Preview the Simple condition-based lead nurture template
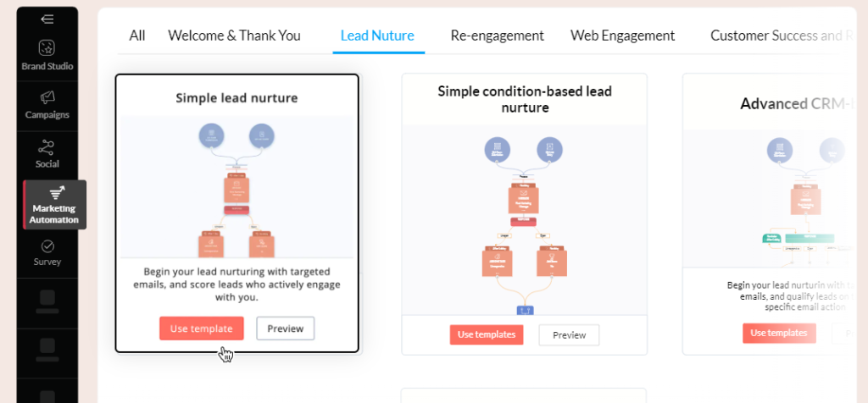The height and width of the screenshot is (403, 868). 569,334
